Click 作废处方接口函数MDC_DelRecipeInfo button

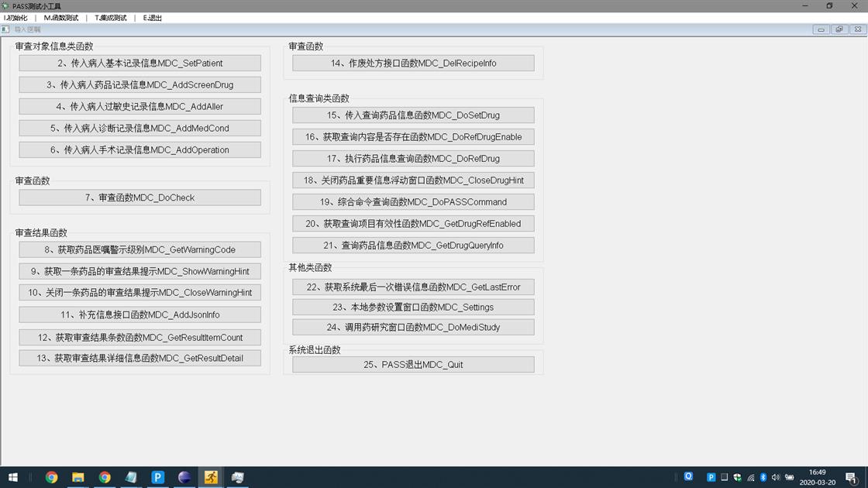[413, 64]
